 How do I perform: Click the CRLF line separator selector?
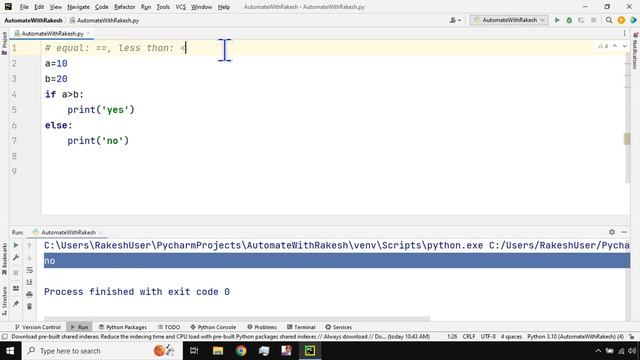coord(469,337)
